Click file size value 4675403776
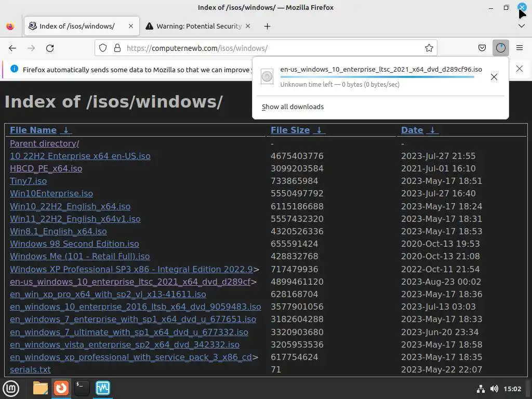 pyautogui.click(x=297, y=156)
